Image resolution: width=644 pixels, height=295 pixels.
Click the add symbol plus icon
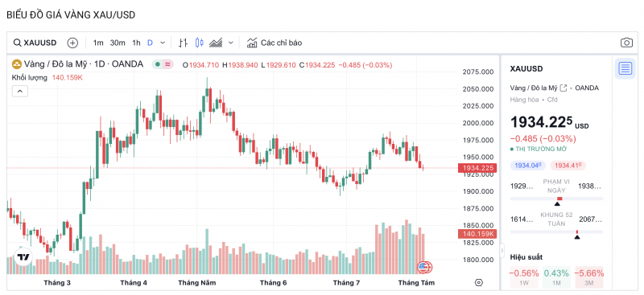(x=72, y=43)
